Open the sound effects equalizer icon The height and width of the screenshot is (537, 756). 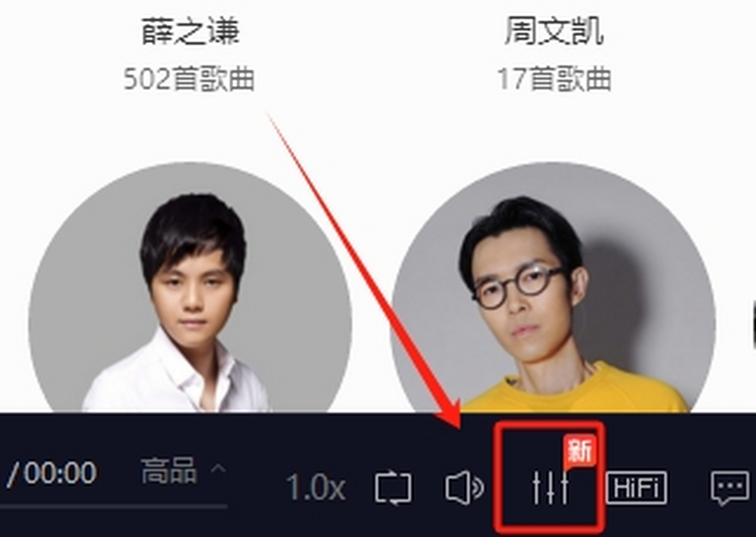click(550, 488)
